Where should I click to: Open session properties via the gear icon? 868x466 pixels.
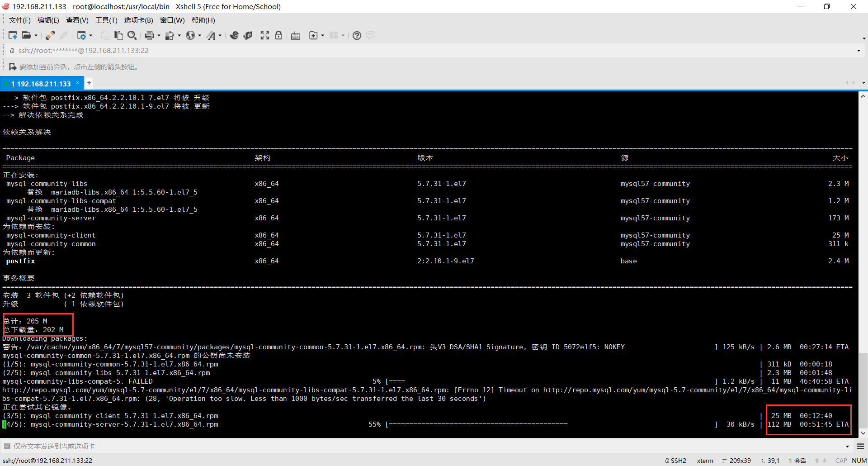(x=82, y=35)
